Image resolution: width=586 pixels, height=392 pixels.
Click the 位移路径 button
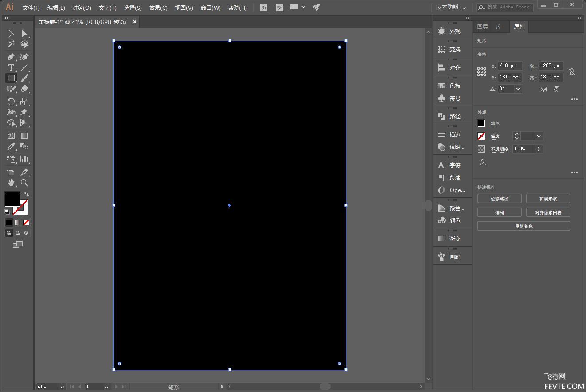pos(500,199)
